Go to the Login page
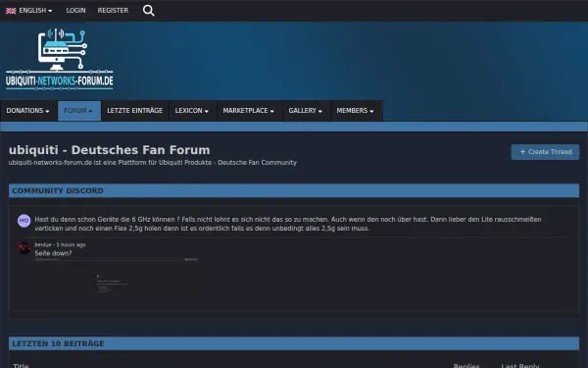 coord(75,11)
